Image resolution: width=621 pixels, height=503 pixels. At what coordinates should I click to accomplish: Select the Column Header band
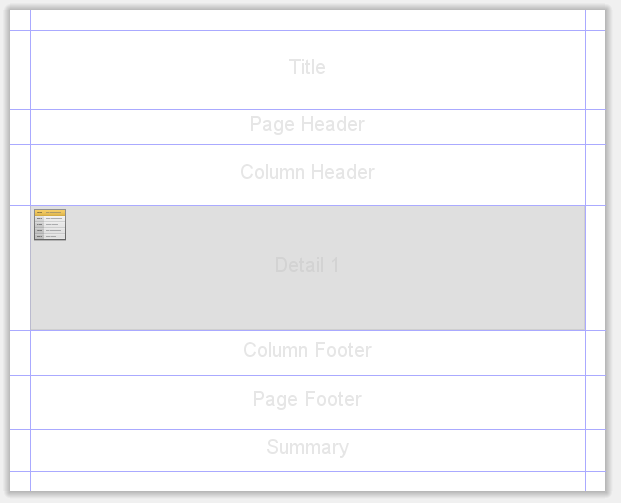(x=308, y=175)
